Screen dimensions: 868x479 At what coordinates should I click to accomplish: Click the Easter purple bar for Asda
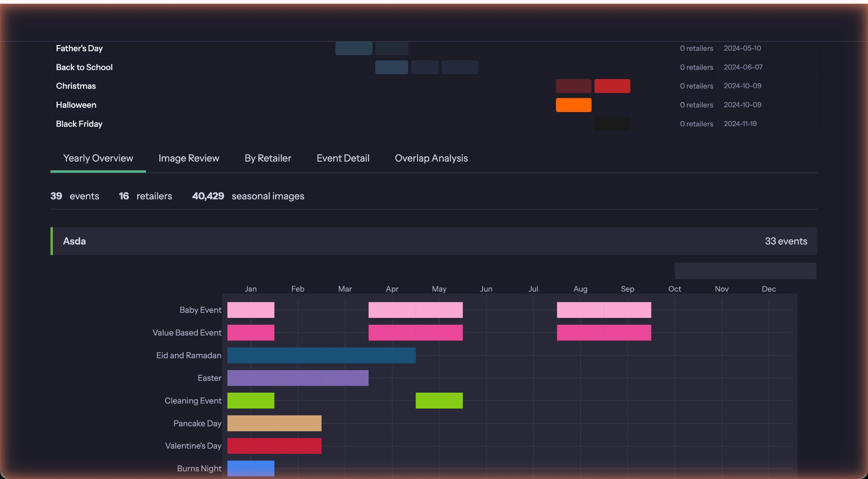[x=297, y=378]
